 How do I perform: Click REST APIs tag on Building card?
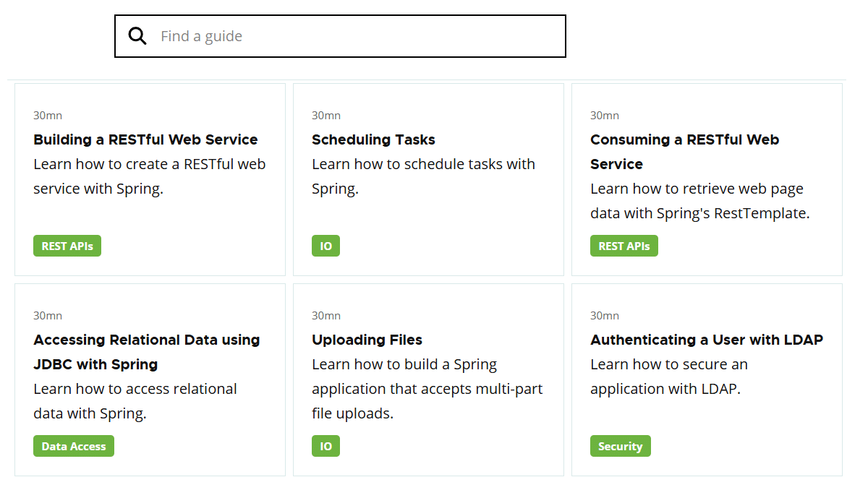(67, 246)
